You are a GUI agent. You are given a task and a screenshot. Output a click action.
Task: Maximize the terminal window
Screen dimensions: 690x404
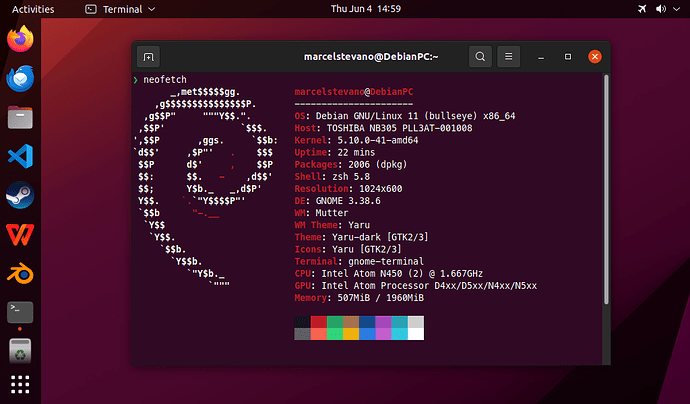tap(568, 57)
